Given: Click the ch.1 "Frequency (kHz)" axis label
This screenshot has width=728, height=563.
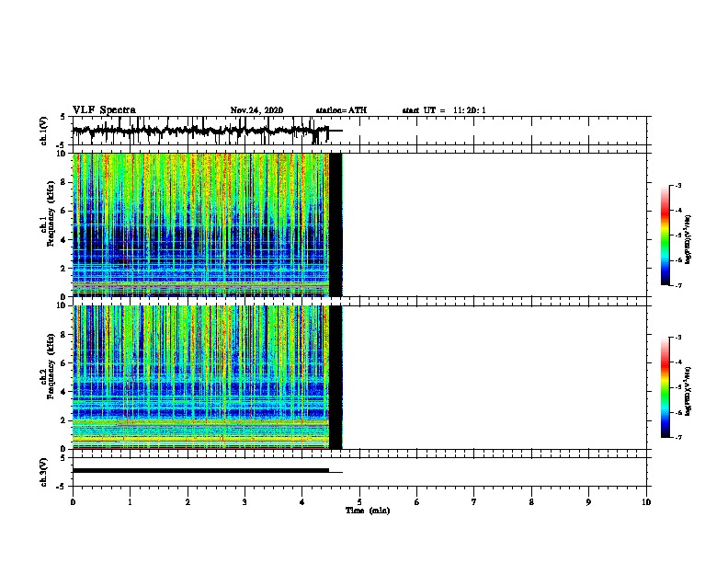Looking at the screenshot, I should point(51,214).
